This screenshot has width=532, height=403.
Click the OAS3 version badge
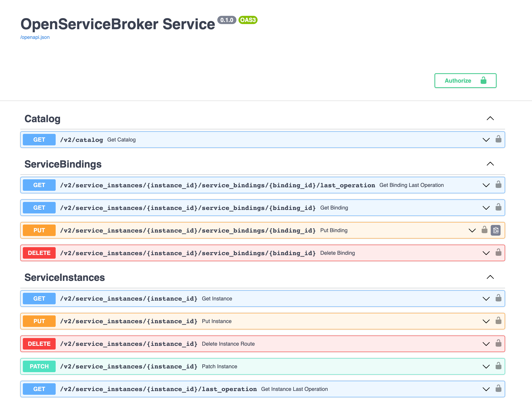click(x=248, y=20)
